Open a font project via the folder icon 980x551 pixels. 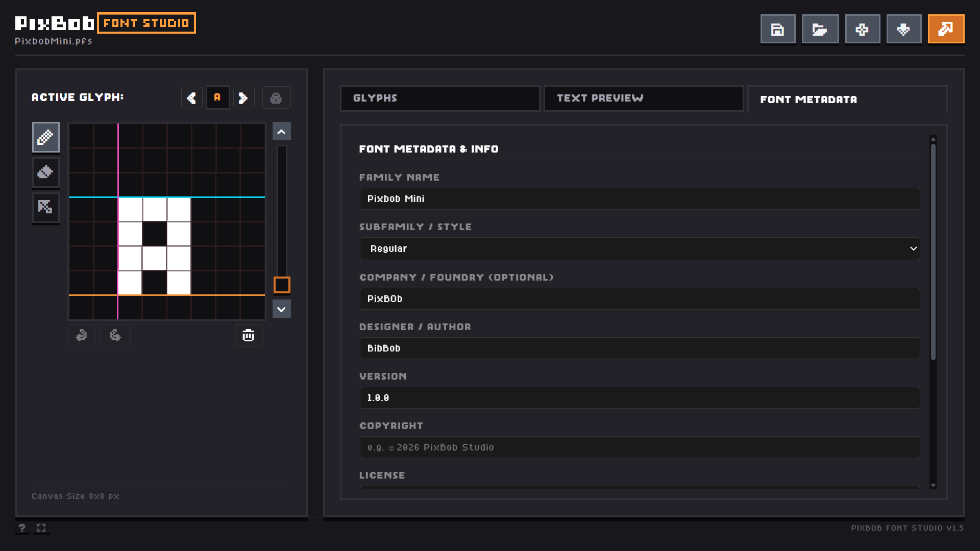(x=820, y=29)
